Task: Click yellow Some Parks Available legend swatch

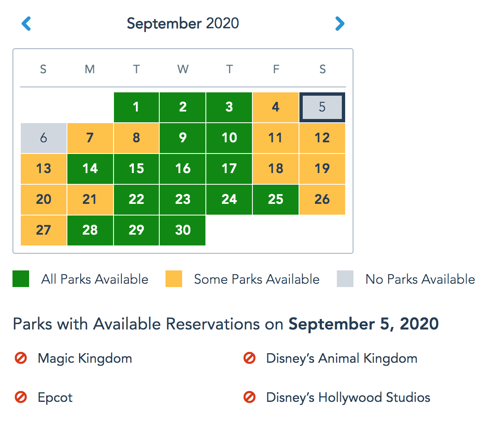Action: [174, 279]
